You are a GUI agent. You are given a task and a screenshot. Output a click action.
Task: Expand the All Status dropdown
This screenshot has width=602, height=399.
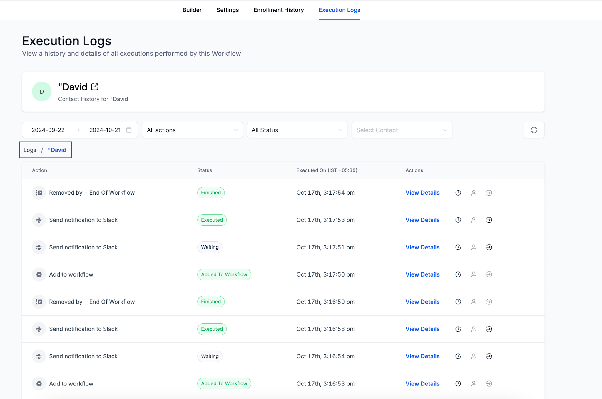(297, 130)
